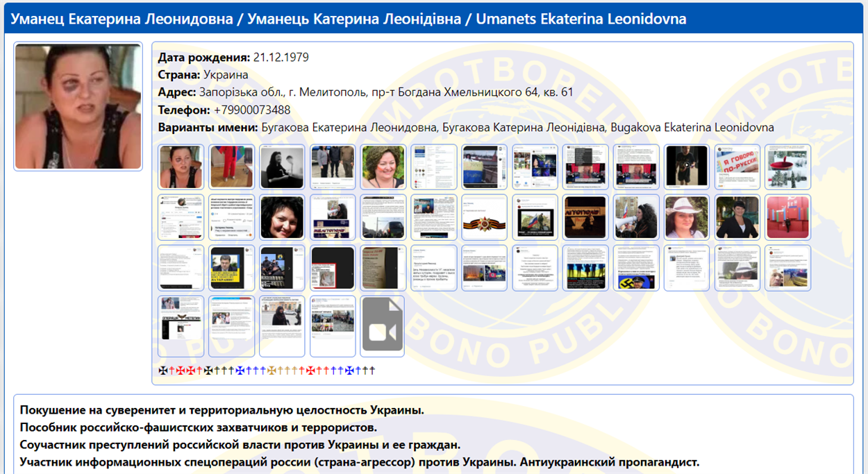
Task: Open thumbnail of person in red outfit
Action: (231, 167)
